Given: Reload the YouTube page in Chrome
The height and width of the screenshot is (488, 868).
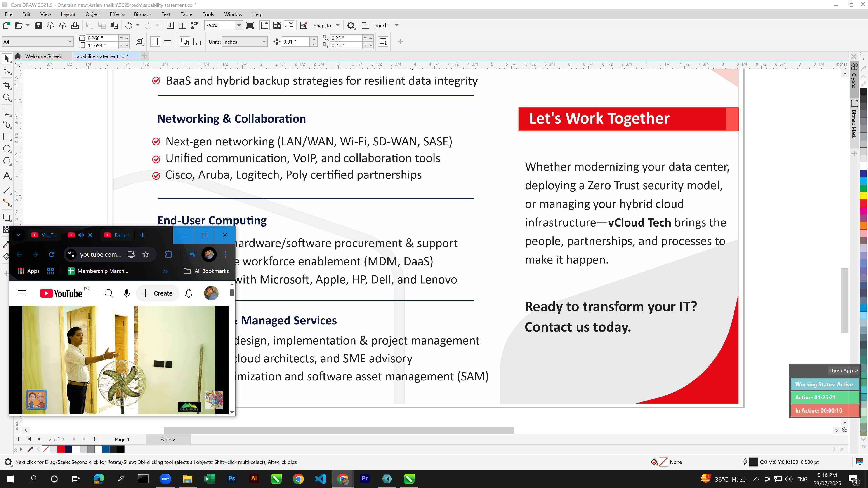Looking at the screenshot, I should pos(52,254).
